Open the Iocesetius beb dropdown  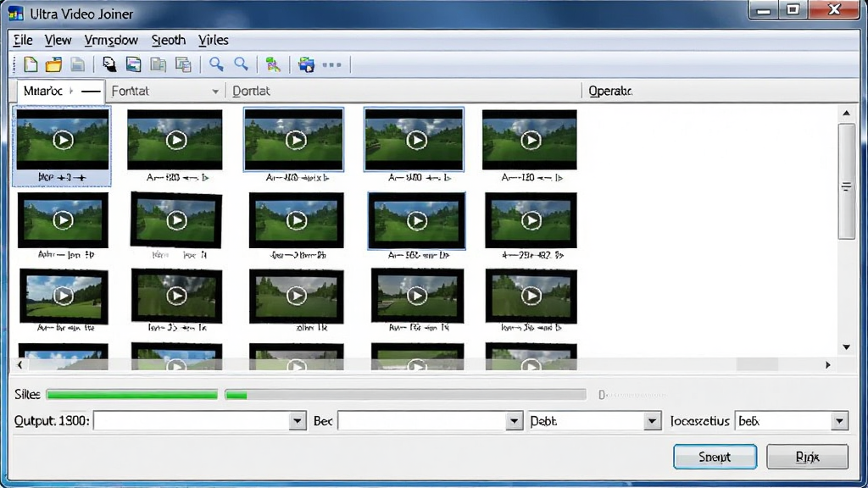coord(839,421)
